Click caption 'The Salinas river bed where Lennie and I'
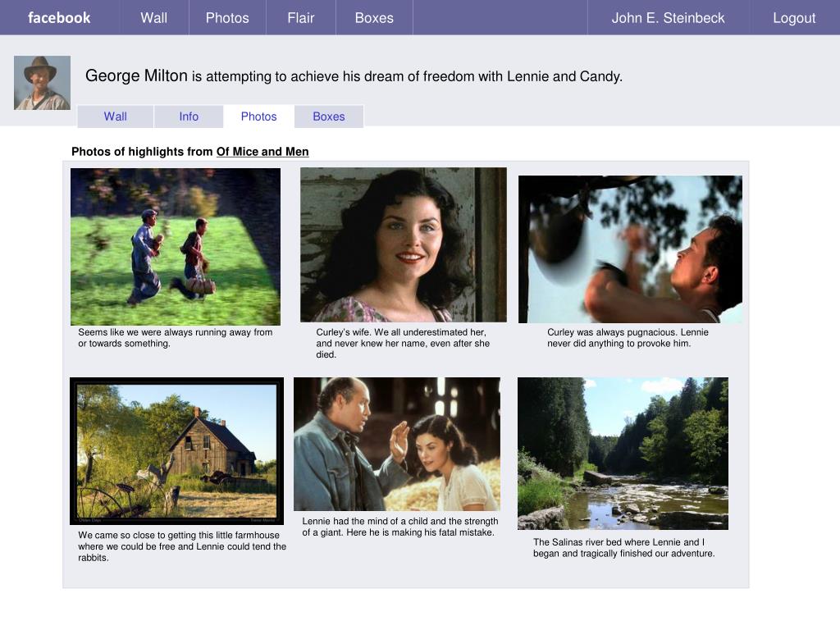This screenshot has width=840, height=630. (x=624, y=547)
